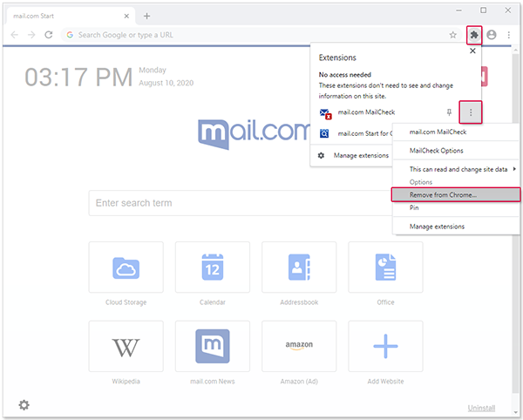Bookmark the page with the star icon

[x=452, y=35]
